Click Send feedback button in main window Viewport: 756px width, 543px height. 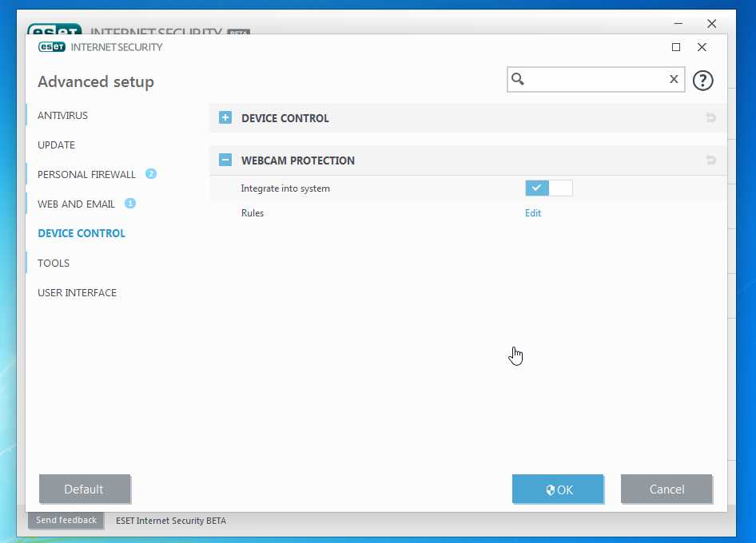coord(66,521)
